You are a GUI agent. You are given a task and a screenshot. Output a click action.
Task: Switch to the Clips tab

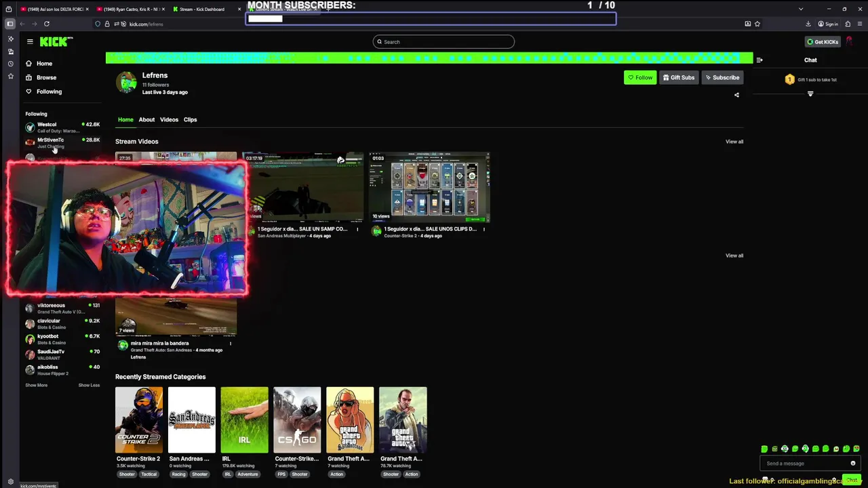tap(190, 119)
